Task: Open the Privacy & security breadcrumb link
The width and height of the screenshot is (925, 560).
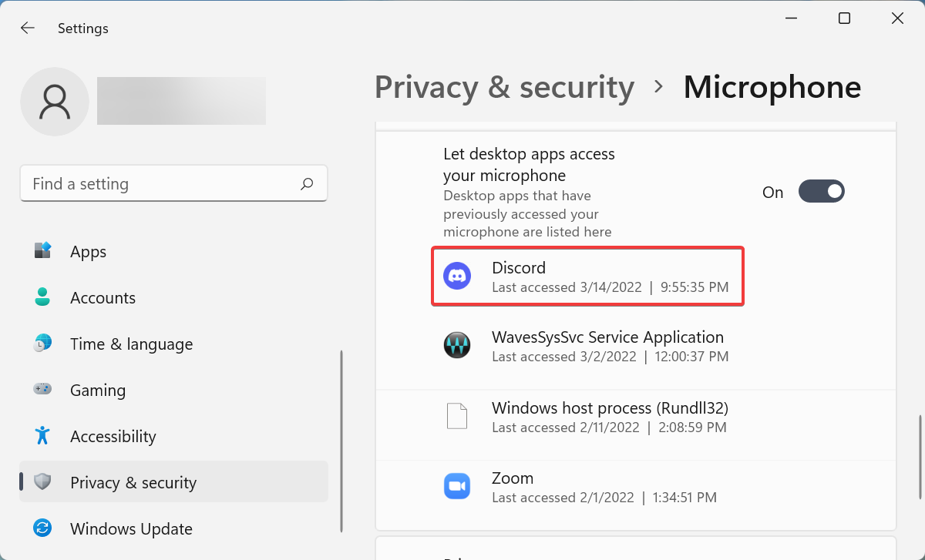Action: point(504,87)
